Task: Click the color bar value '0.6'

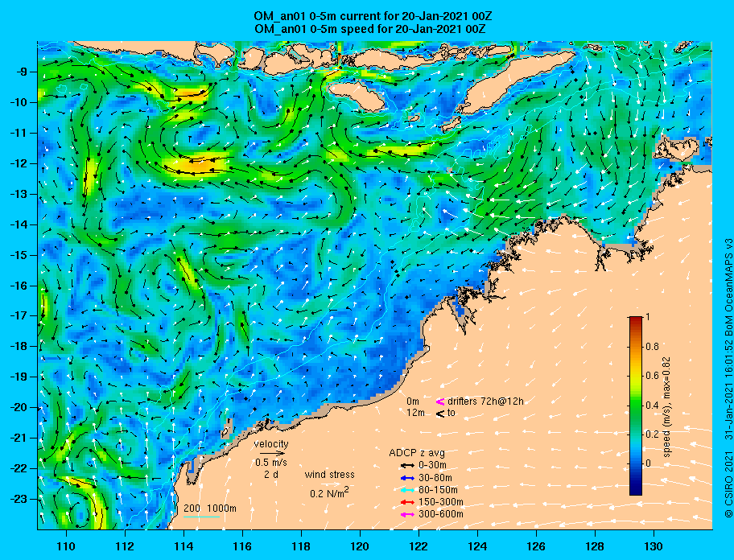Action: [652, 376]
